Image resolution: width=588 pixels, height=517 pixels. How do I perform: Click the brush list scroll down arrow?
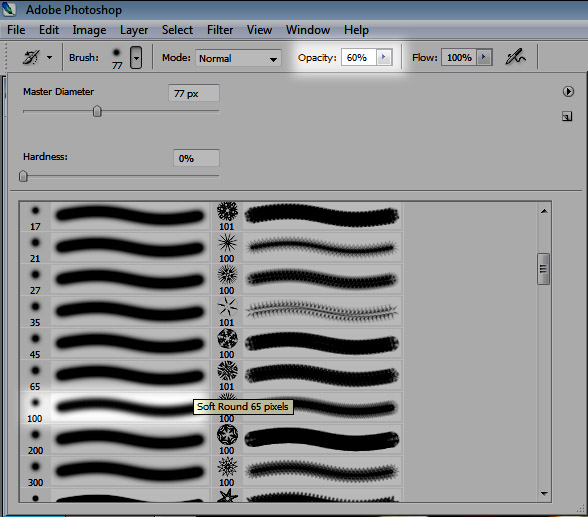point(544,494)
